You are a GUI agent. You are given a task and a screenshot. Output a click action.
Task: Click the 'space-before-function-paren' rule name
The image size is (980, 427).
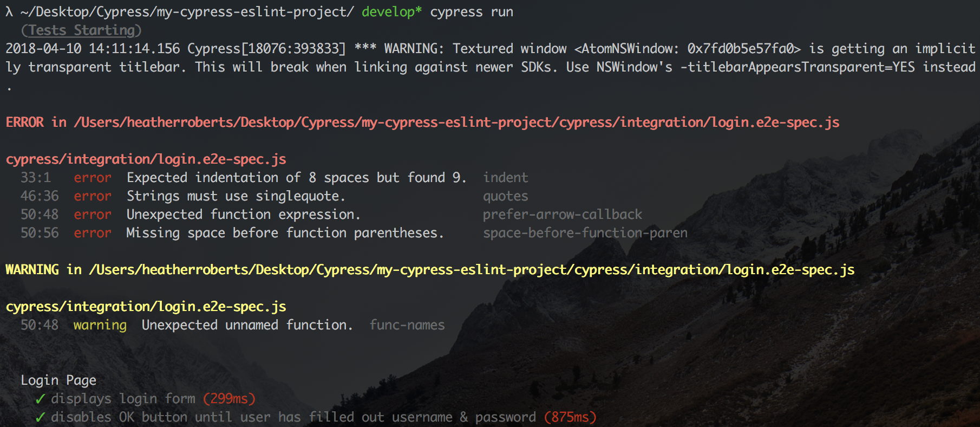(585, 233)
